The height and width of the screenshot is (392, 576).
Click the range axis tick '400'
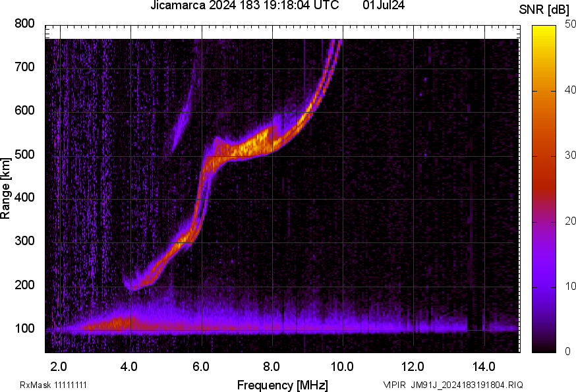(x=24, y=197)
